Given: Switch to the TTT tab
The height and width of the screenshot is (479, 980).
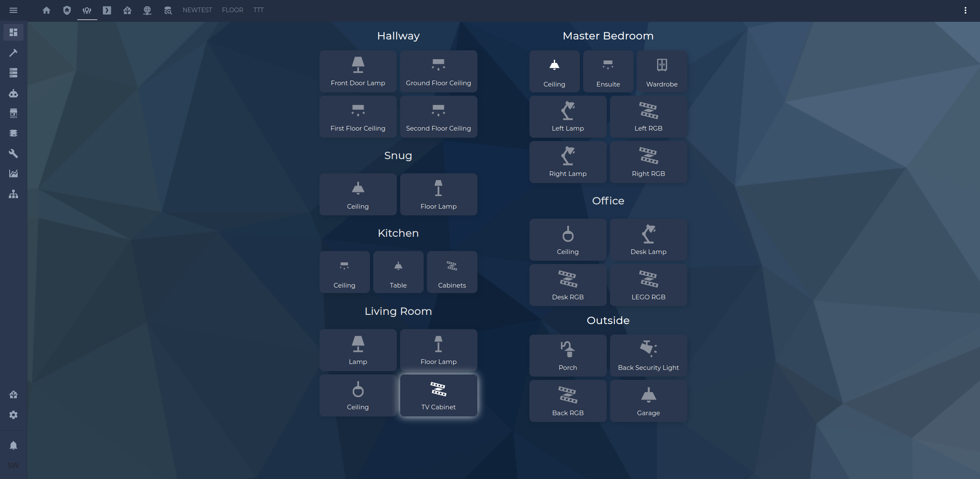Looking at the screenshot, I should 259,10.
